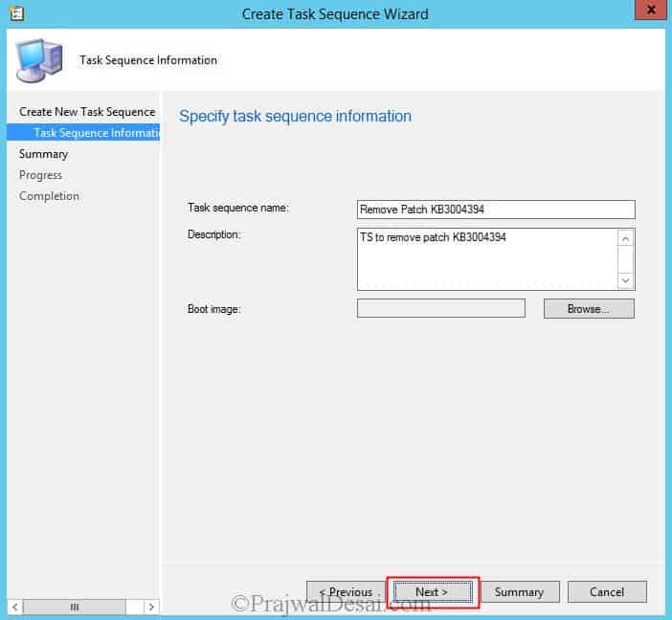Click the 'Boot image:' label
Image resolution: width=672 pixels, height=620 pixels.
click(213, 309)
